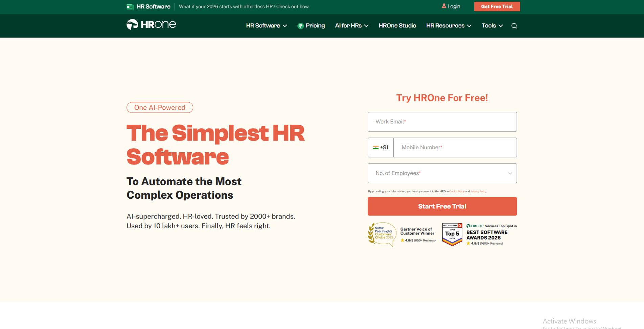Click the India flag in mobile field
This screenshot has width=644, height=329.
click(376, 147)
